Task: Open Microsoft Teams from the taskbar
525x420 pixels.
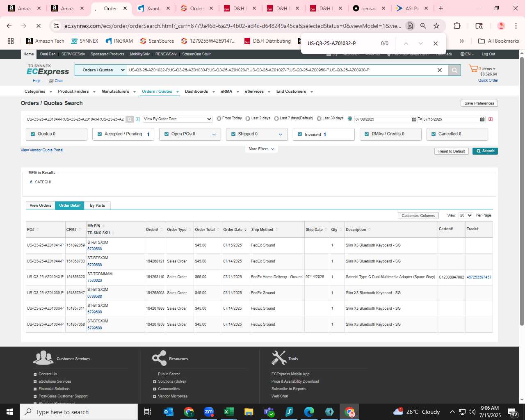Action: click(x=269, y=412)
